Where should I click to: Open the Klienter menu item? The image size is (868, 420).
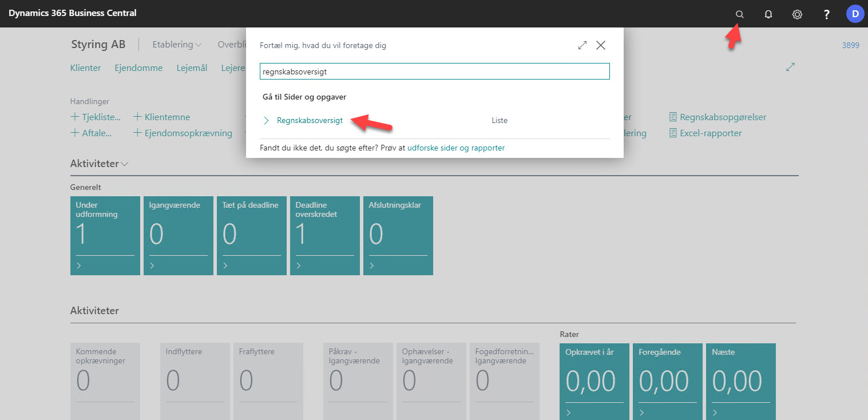coord(85,68)
